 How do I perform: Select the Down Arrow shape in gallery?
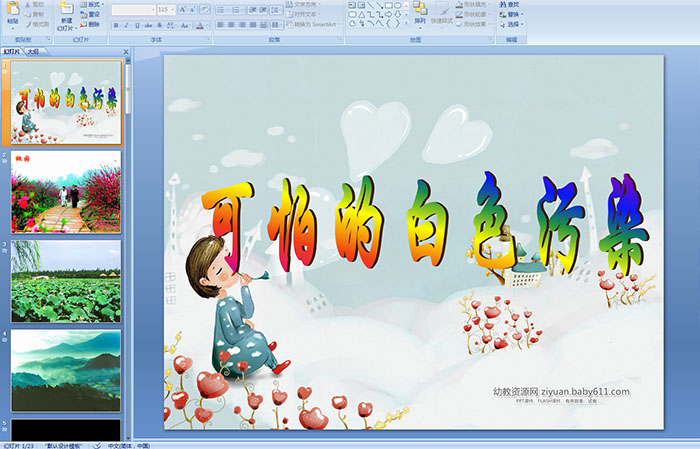point(398,15)
